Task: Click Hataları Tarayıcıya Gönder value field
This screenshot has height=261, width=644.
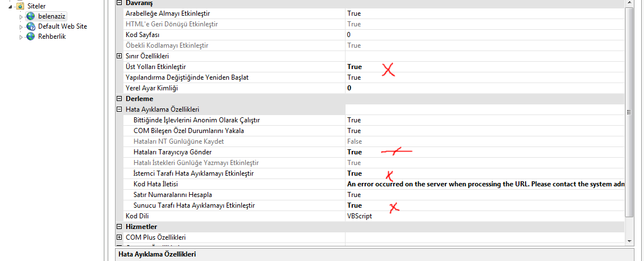Action: 355,152
